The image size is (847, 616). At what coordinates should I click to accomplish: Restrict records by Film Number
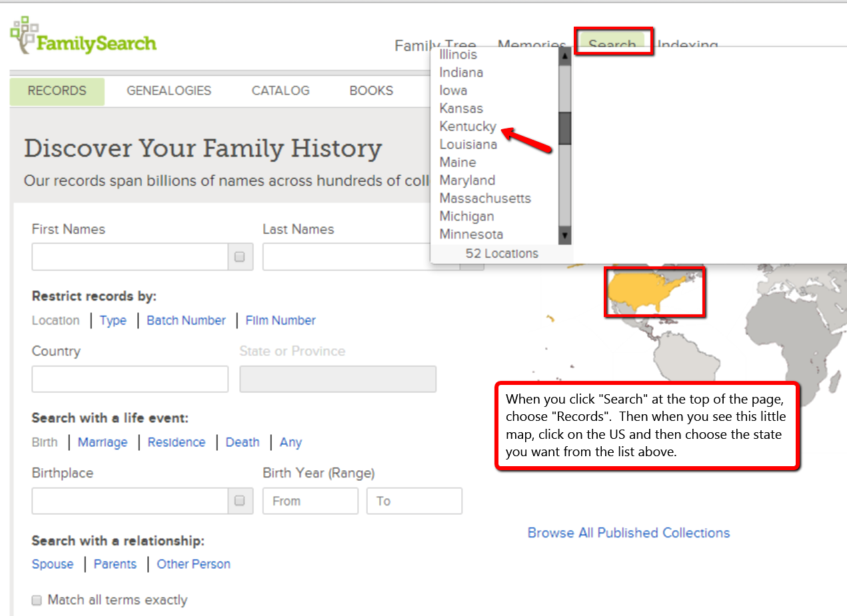tap(281, 320)
